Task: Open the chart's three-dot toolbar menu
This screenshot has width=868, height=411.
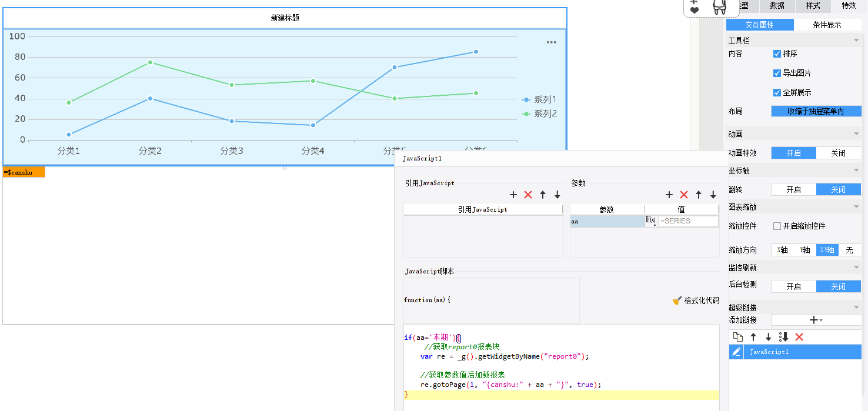Action: 551,42
